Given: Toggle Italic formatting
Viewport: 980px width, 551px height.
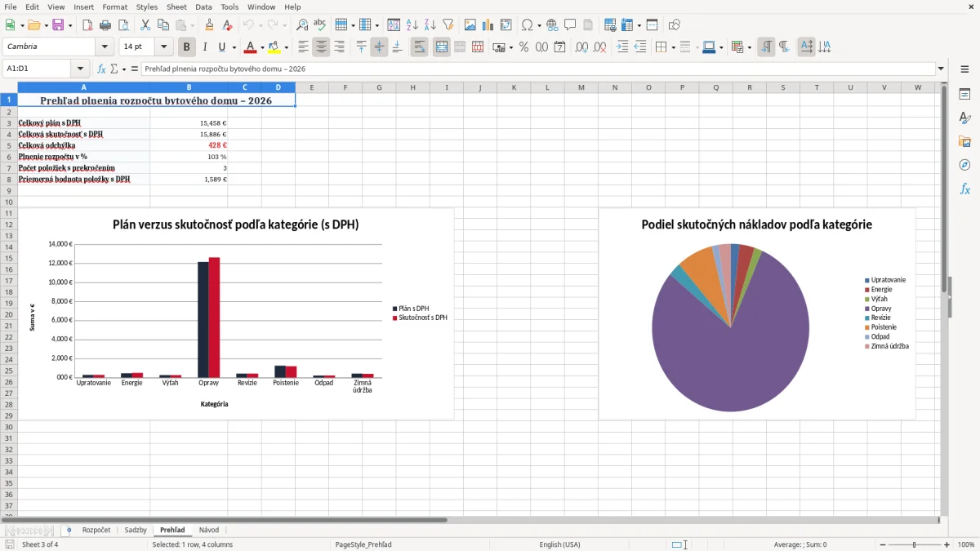Looking at the screenshot, I should point(205,47).
